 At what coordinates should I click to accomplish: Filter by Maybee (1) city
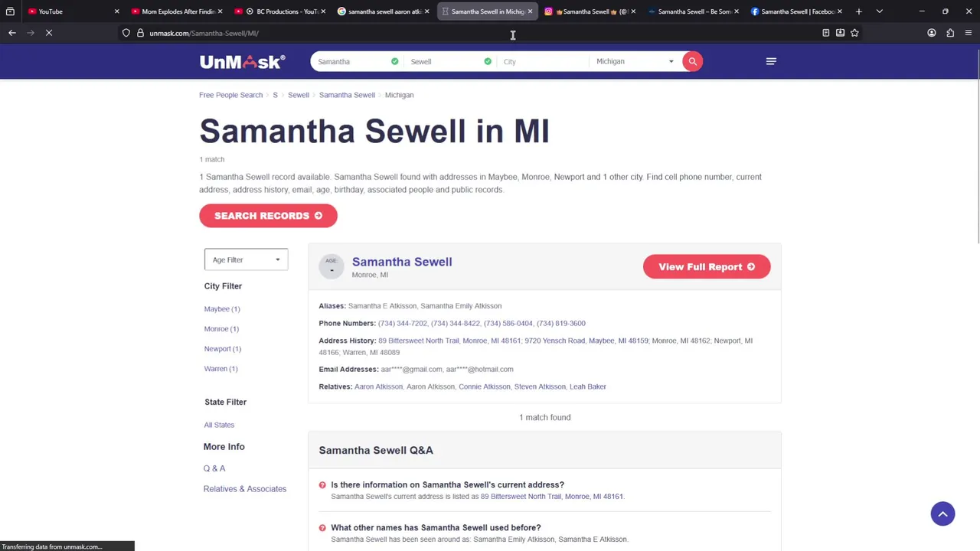click(222, 308)
